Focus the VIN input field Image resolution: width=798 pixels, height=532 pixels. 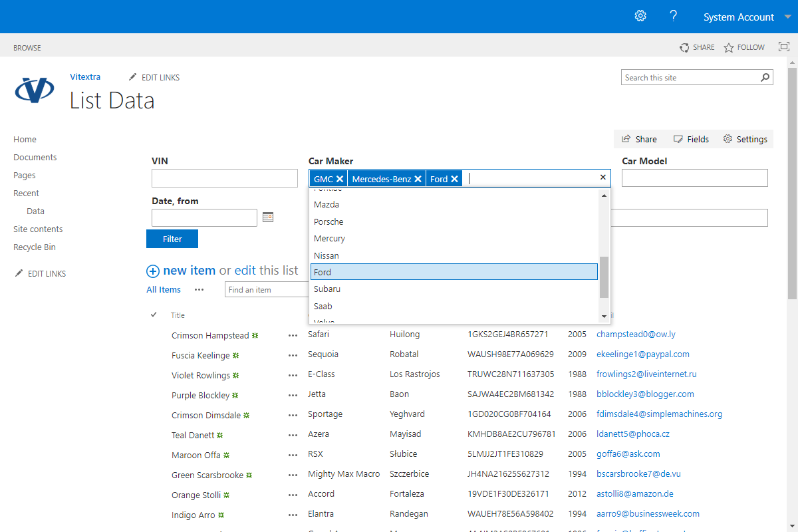point(225,178)
